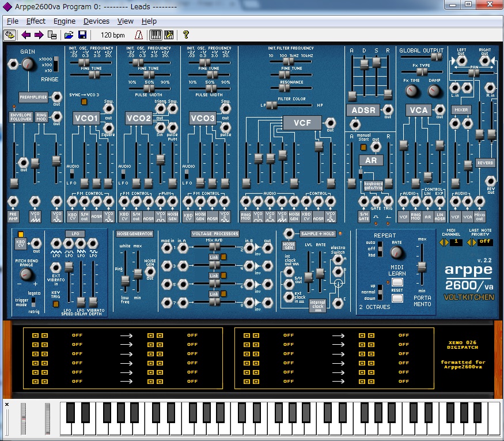This screenshot has height=441, width=504.
Task: Click the yellow question mark help icon
Action: (186, 35)
